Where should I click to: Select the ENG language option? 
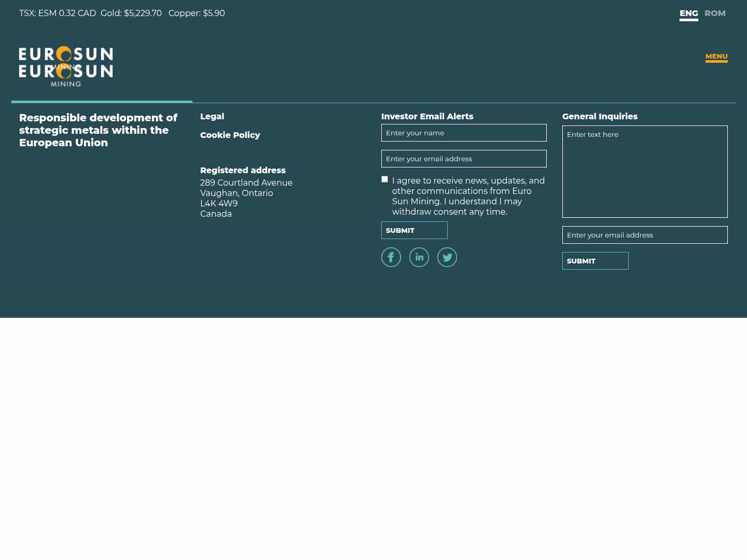tap(689, 13)
